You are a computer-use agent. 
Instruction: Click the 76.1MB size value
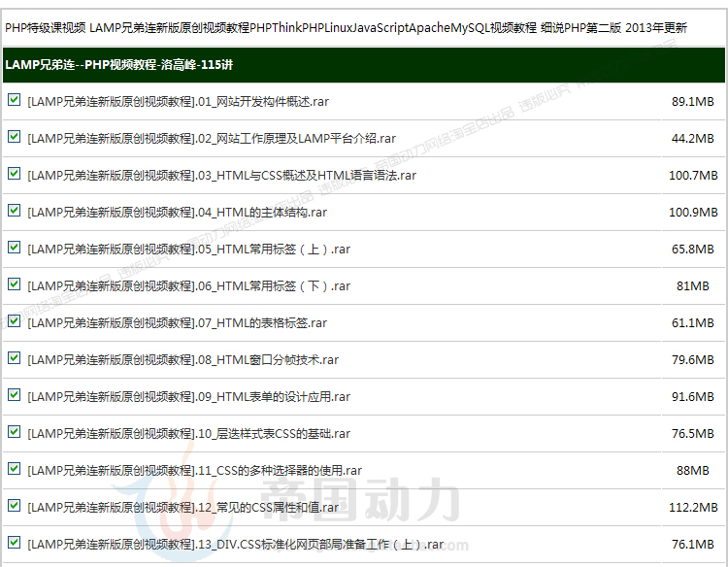click(x=693, y=545)
